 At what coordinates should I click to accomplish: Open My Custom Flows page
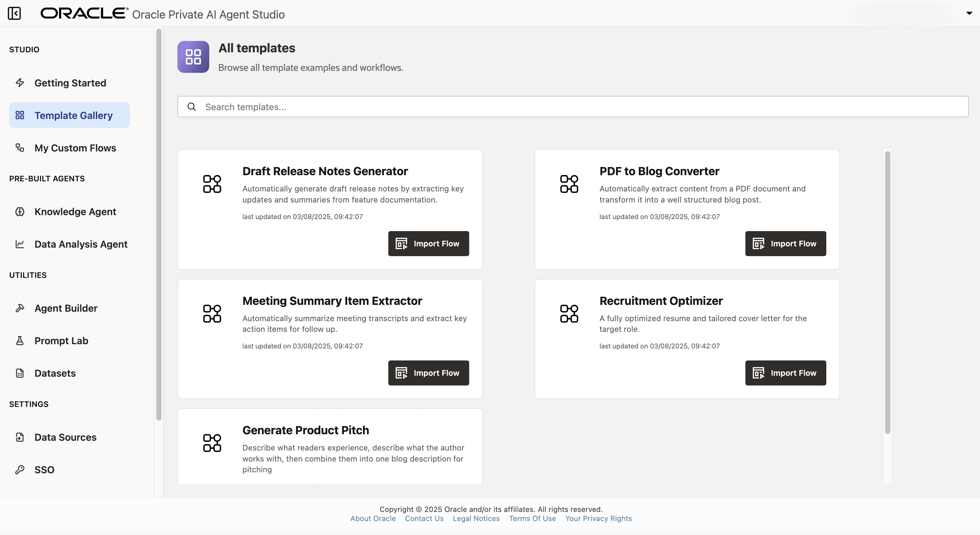[75, 148]
